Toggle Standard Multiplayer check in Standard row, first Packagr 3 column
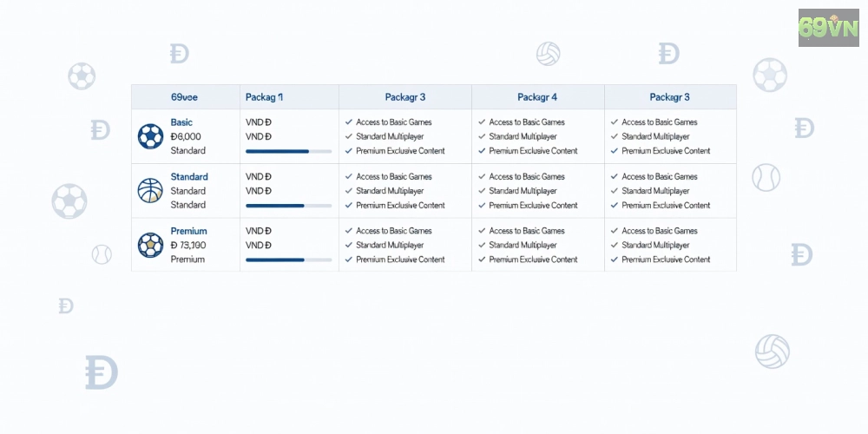The image size is (868, 434). [x=349, y=190]
